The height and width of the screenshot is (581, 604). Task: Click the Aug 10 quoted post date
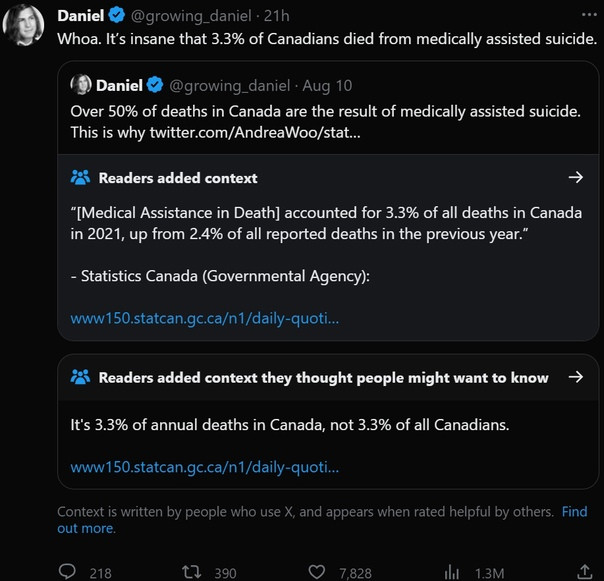327,85
